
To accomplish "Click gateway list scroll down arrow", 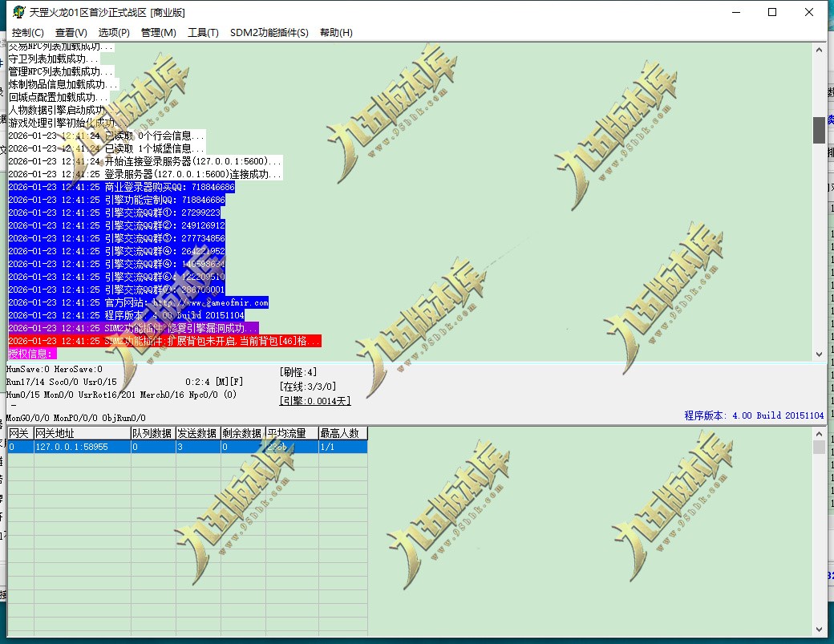I will pos(819,630).
